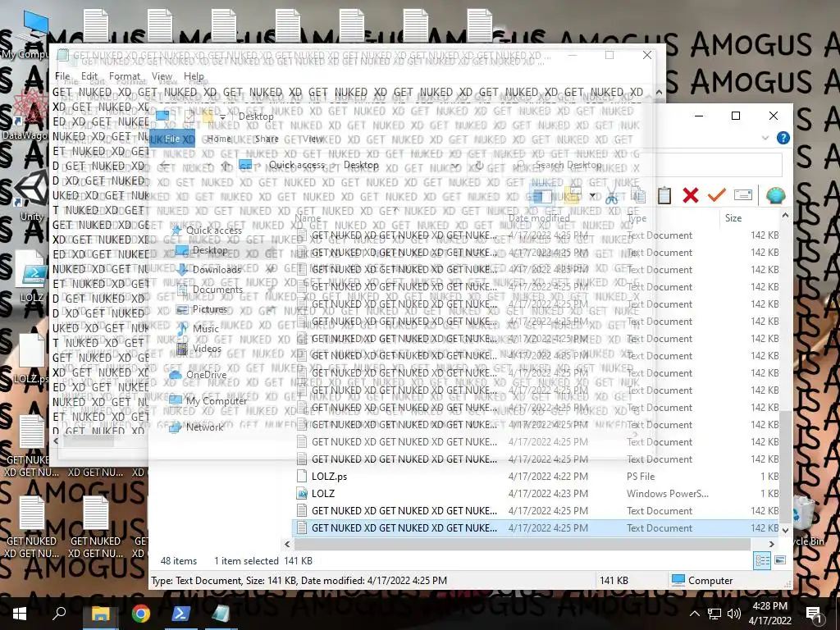Screen dimensions: 840x630
Task: Click the clock showing 4:28 PM
Action: click(769, 606)
